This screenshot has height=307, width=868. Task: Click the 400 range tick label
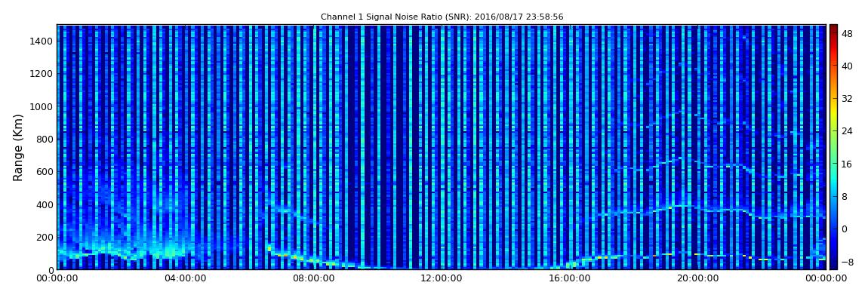[x=45, y=204]
